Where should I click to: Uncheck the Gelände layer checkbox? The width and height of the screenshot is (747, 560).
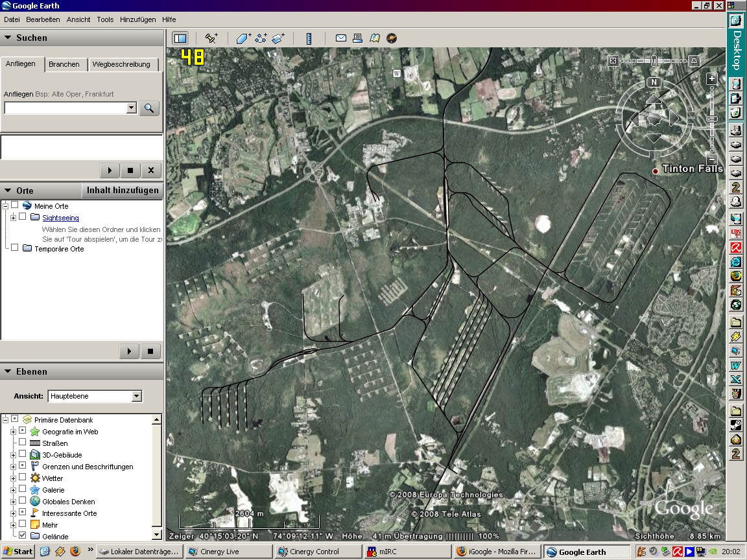23,536
